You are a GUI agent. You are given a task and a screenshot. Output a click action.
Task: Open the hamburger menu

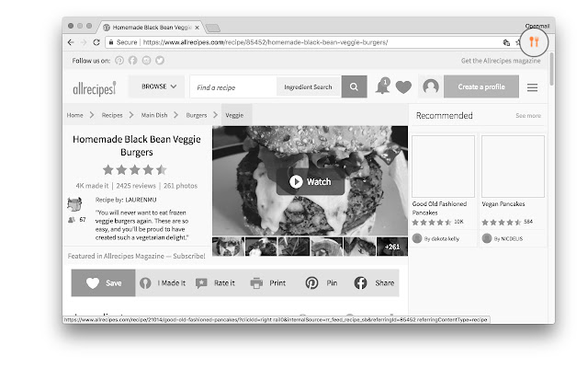click(532, 87)
